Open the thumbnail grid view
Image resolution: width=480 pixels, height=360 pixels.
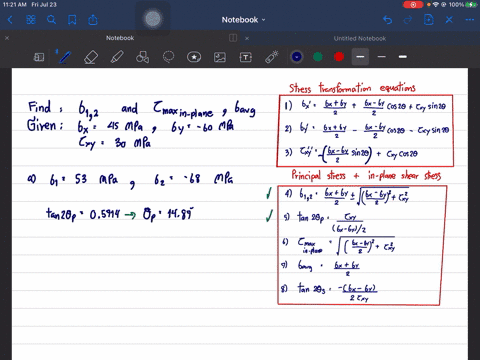pos(31,20)
